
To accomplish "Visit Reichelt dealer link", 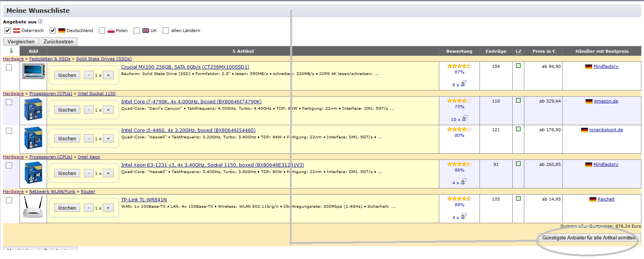I will click(606, 199).
